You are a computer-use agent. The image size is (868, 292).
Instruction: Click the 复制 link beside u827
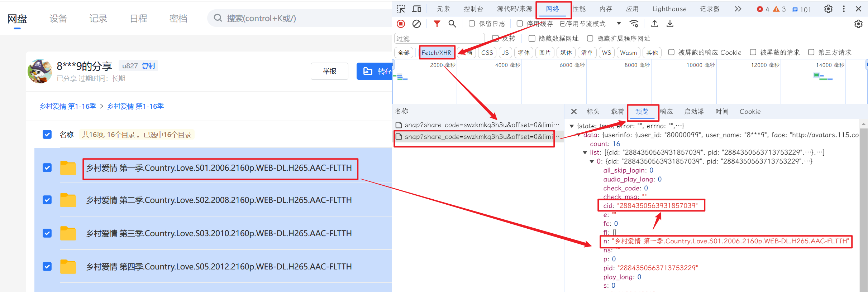148,66
